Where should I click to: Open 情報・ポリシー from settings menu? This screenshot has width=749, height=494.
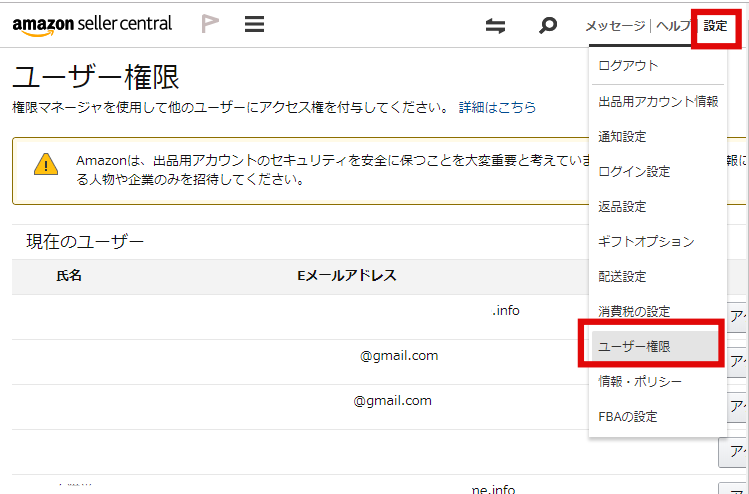pos(640,381)
